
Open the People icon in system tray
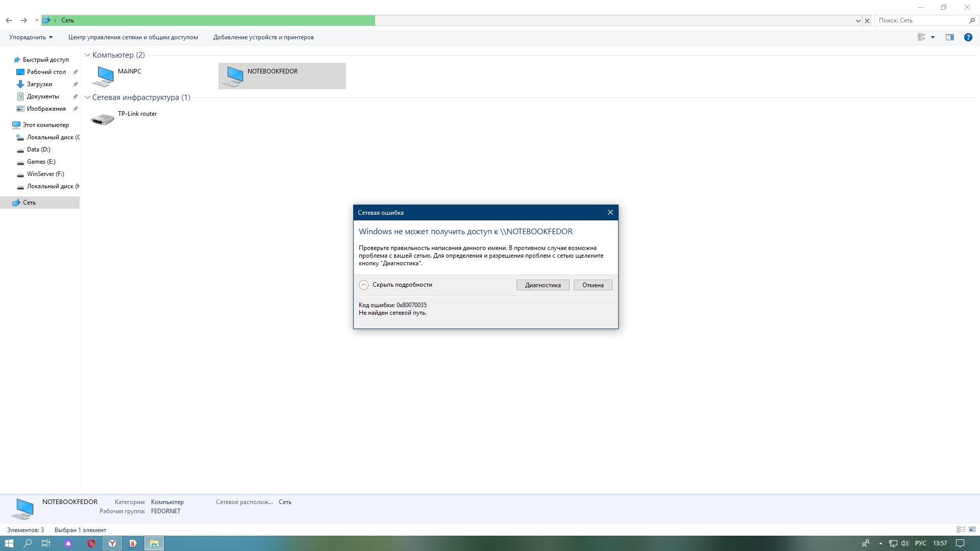click(x=866, y=543)
